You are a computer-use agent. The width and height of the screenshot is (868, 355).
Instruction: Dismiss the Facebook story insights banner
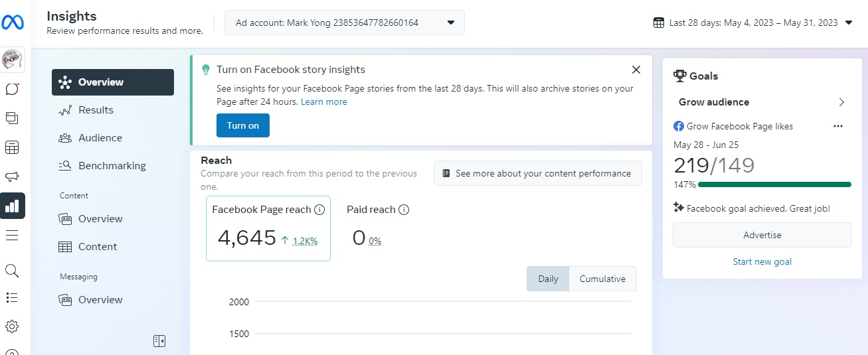pos(636,70)
